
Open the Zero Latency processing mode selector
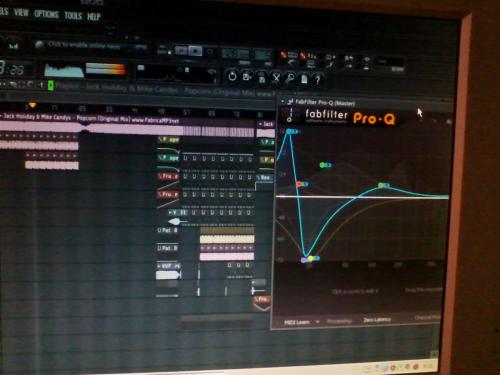[377, 320]
